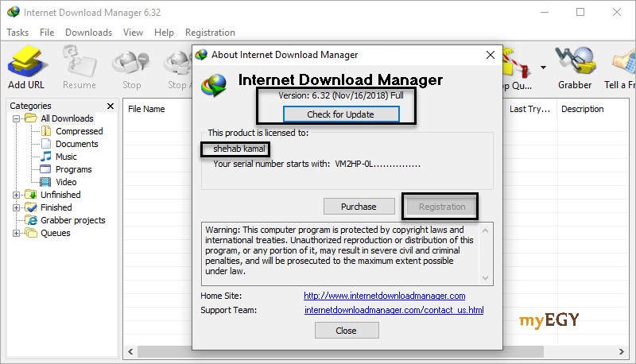Click the Compressed category archive icon
The width and height of the screenshot is (636, 364).
[x=46, y=131]
